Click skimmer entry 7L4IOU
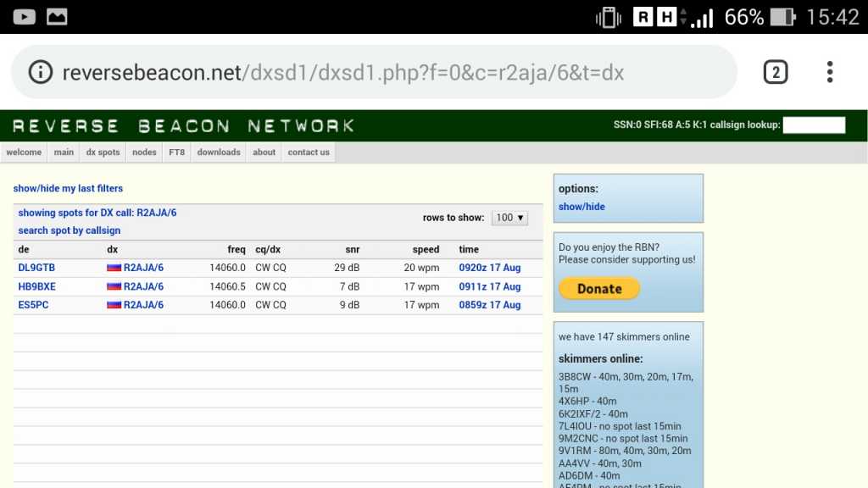This screenshot has width=868, height=488. pyautogui.click(x=620, y=427)
